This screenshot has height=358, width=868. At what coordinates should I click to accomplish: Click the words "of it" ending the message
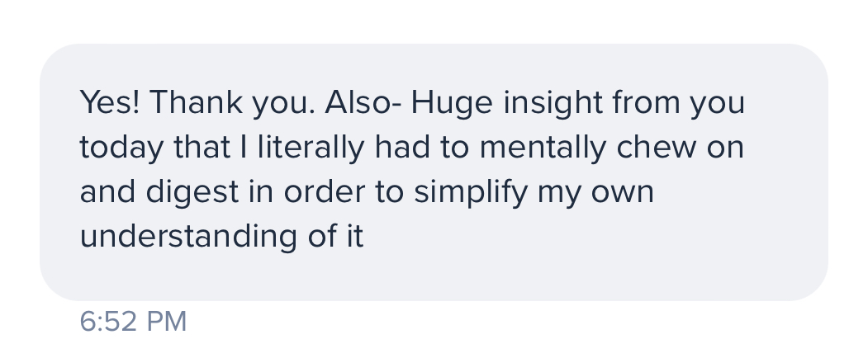pyautogui.click(x=330, y=237)
